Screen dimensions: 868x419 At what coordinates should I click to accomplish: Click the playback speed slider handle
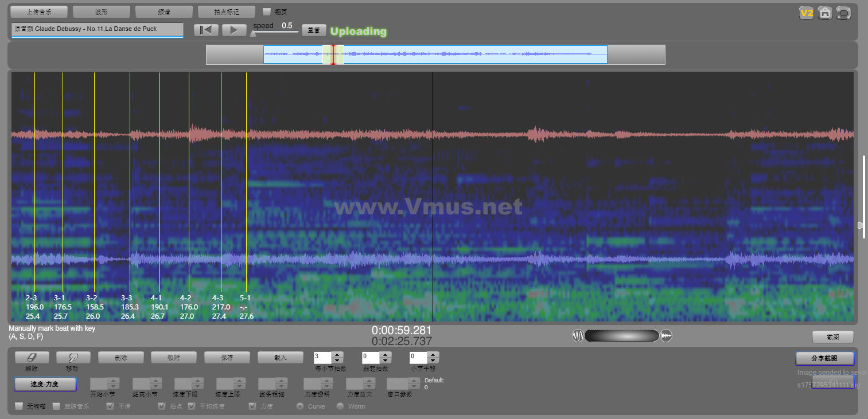(x=253, y=34)
